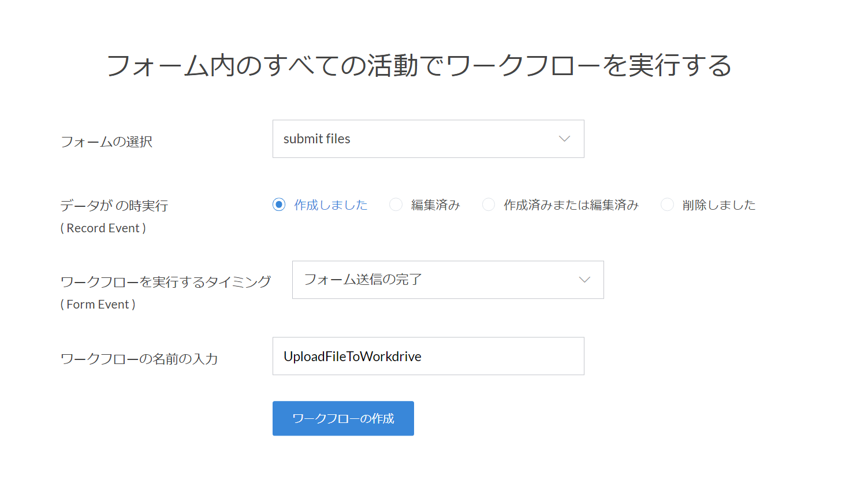Choose the 作成済みまたは編集済み radio button circle
This screenshot has width=868, height=479.
click(489, 205)
